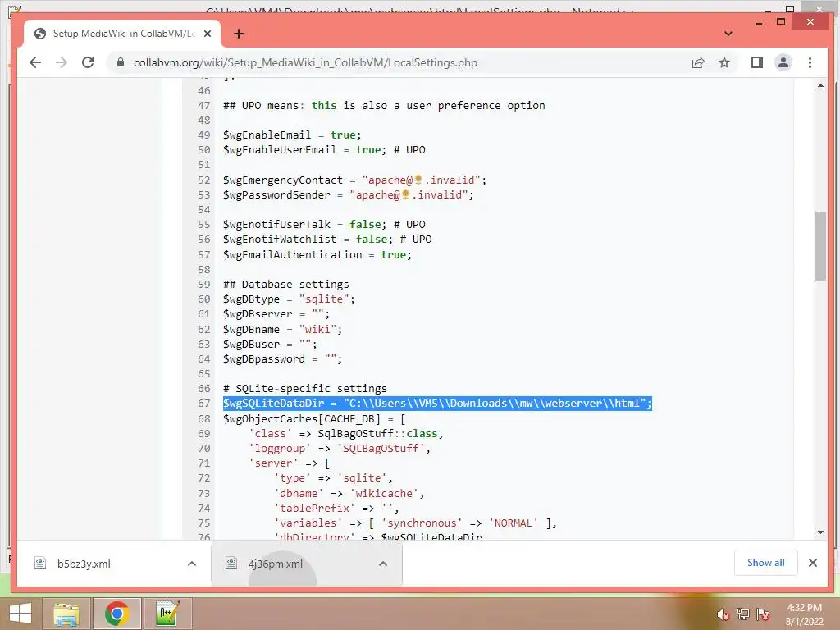The width and height of the screenshot is (840, 630).
Task: Click the '## UPO means' comment line
Action: coord(384,106)
